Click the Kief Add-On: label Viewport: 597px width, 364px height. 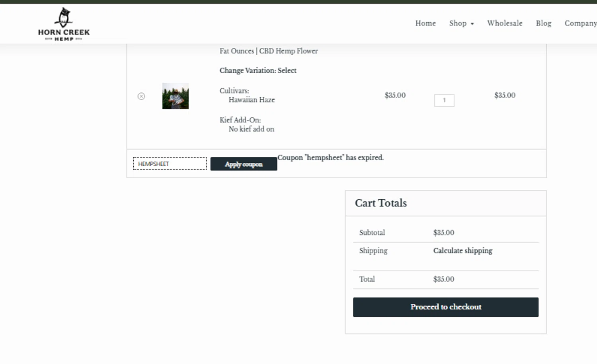click(240, 120)
